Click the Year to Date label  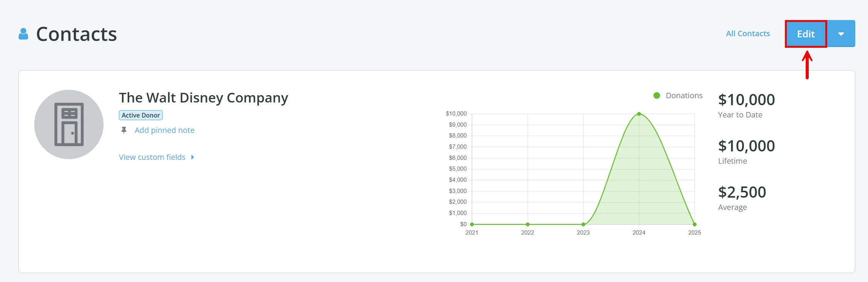tap(740, 115)
